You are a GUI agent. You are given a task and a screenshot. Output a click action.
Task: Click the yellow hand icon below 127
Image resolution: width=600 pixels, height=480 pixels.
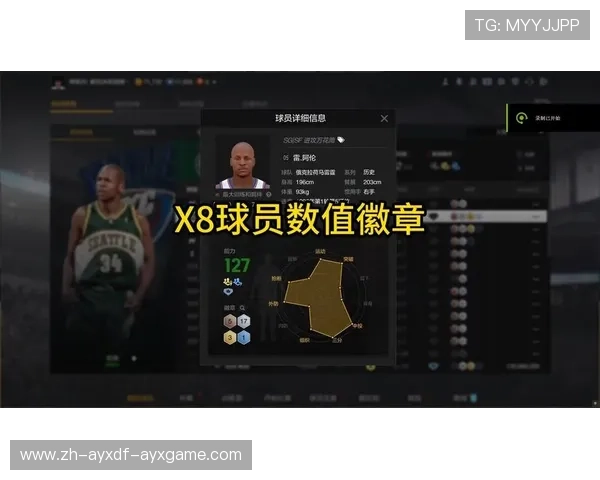(x=228, y=282)
